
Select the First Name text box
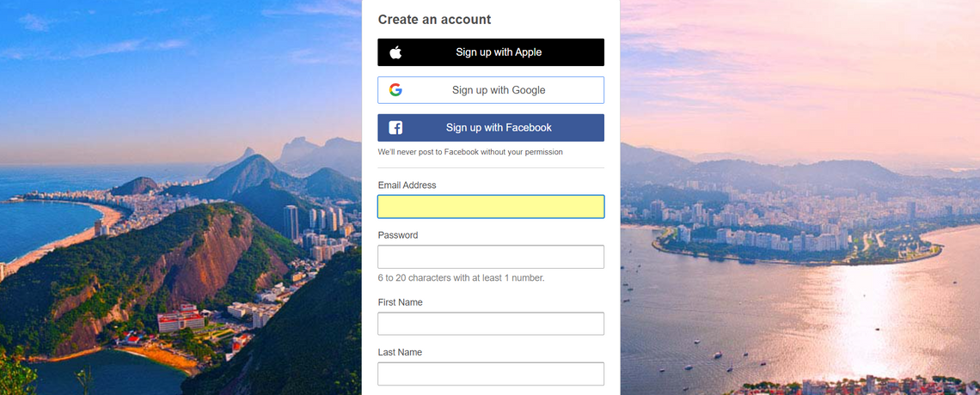(491, 324)
